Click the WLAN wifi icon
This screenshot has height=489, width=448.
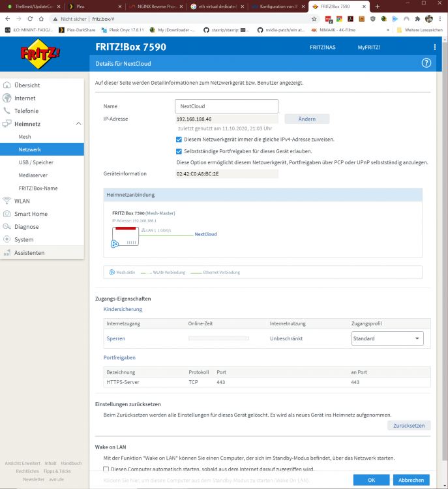point(7,201)
